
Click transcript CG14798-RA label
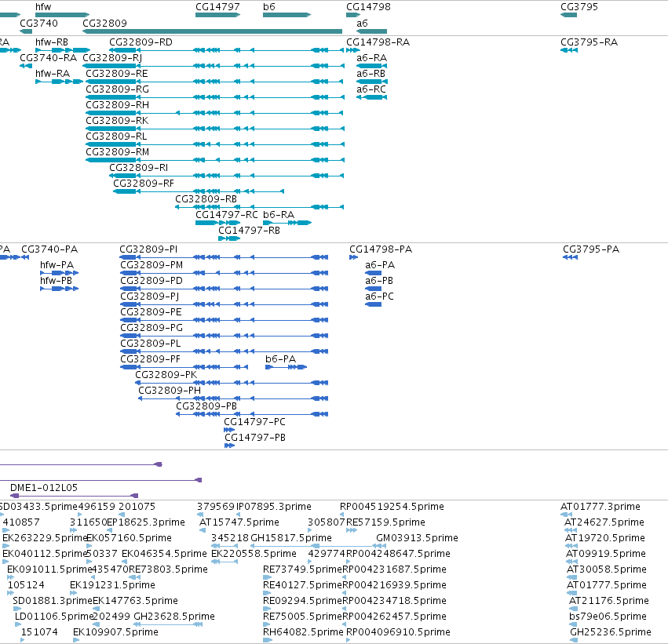pyautogui.click(x=378, y=42)
